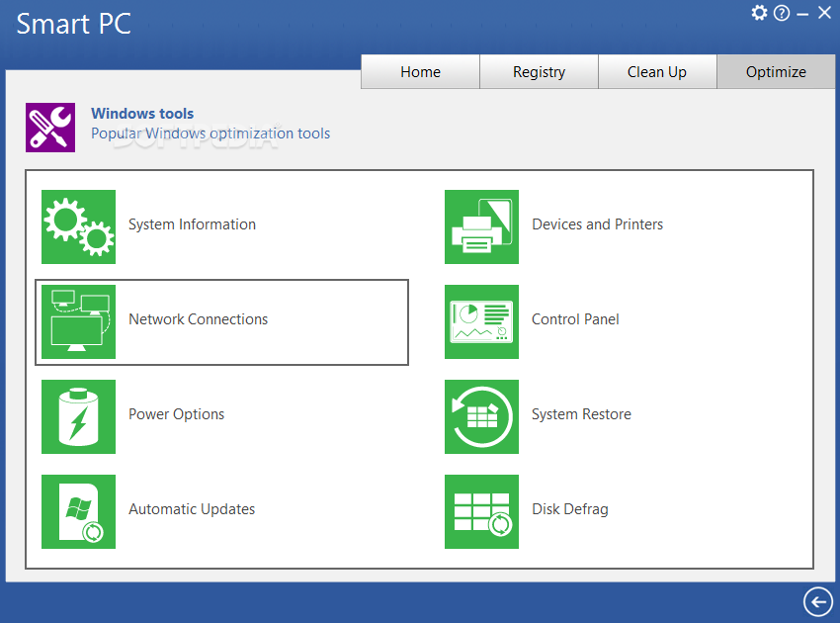Switch to the Home tab
Image resolution: width=840 pixels, height=623 pixels.
point(421,72)
